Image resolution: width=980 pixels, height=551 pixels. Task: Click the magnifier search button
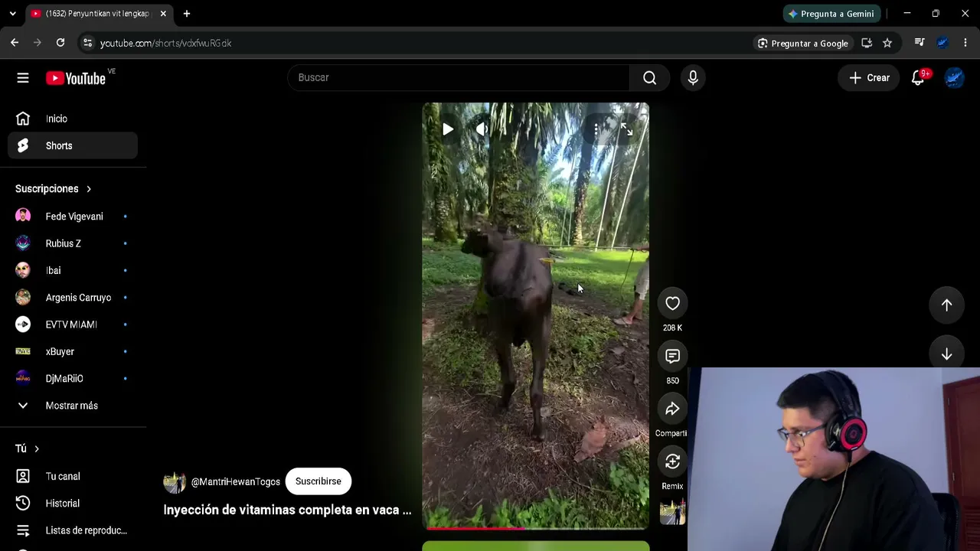[649, 77]
